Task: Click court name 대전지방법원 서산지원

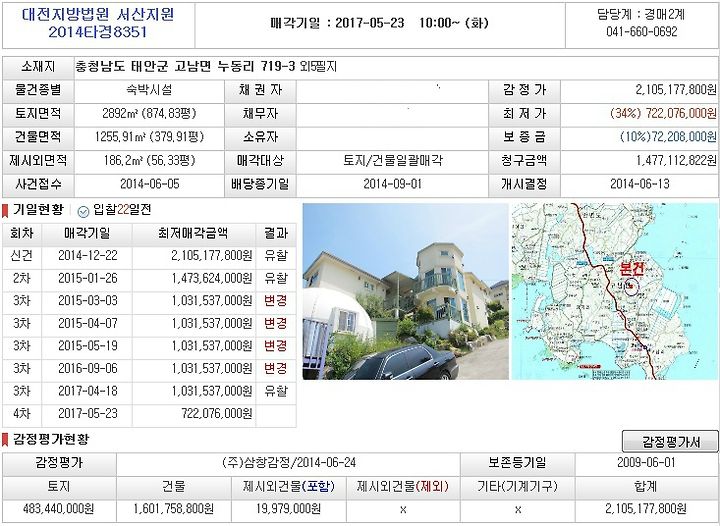Action: click(x=98, y=14)
